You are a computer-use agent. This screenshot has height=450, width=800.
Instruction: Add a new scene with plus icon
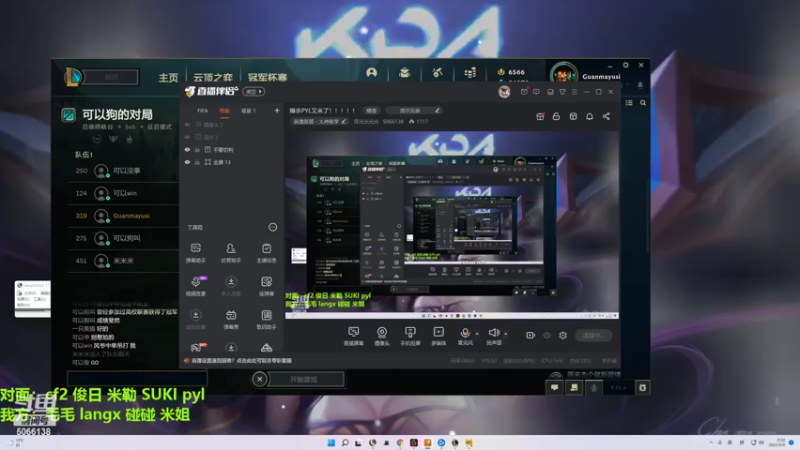point(277,110)
